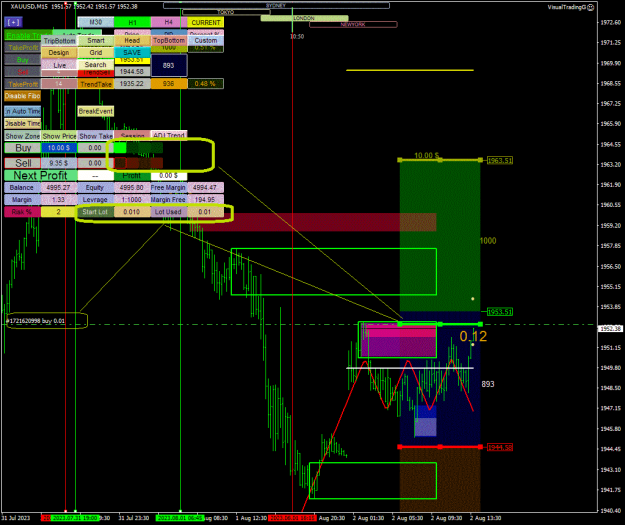Click the LONDON session bar

pyautogui.click(x=304, y=18)
